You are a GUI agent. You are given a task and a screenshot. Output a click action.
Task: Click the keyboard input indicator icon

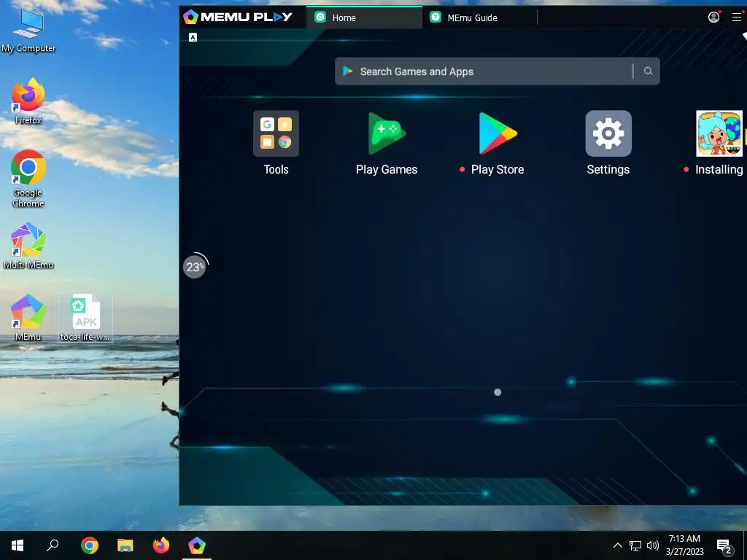(193, 37)
